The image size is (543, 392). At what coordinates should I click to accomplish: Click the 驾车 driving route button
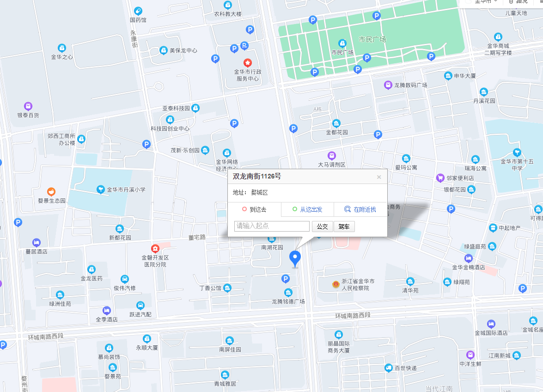click(x=344, y=226)
